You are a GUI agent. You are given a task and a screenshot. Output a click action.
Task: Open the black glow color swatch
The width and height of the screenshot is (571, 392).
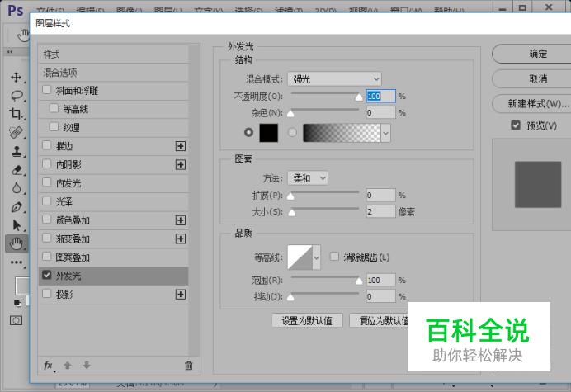268,133
